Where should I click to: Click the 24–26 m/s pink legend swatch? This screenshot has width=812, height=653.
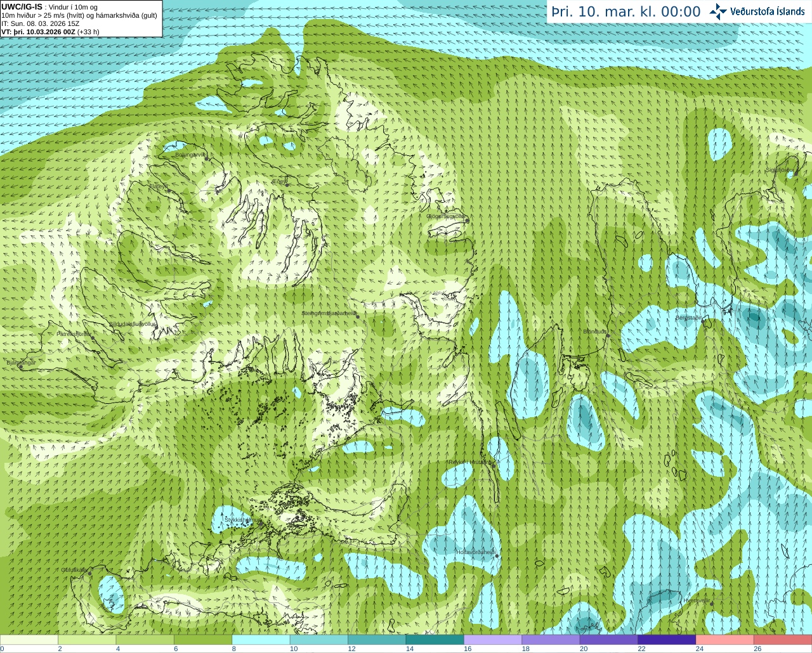pyautogui.click(x=725, y=640)
